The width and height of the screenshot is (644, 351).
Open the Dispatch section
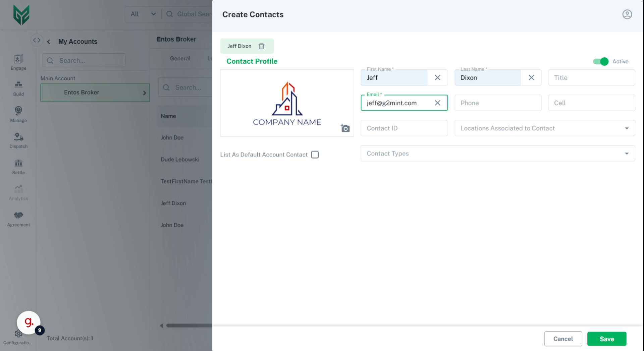point(18,140)
